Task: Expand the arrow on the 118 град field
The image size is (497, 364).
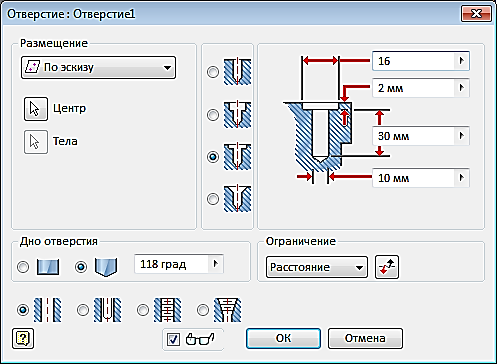Action: [215, 264]
